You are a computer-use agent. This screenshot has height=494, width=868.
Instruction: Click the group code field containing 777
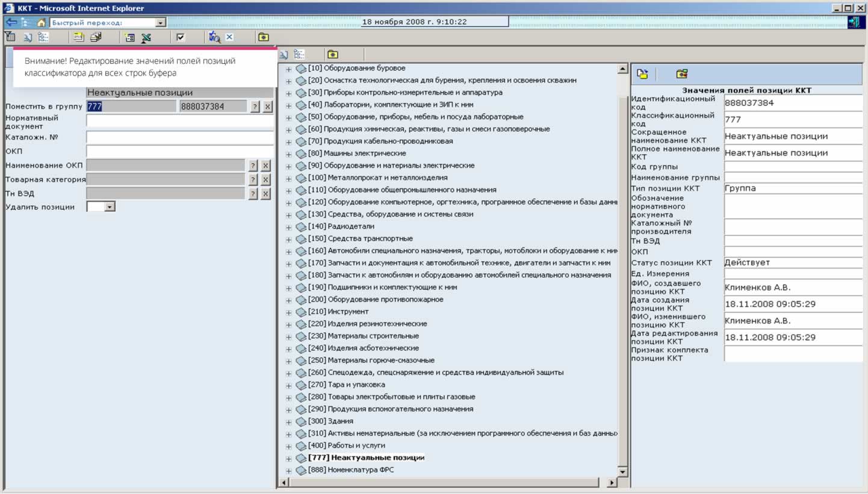click(x=131, y=107)
